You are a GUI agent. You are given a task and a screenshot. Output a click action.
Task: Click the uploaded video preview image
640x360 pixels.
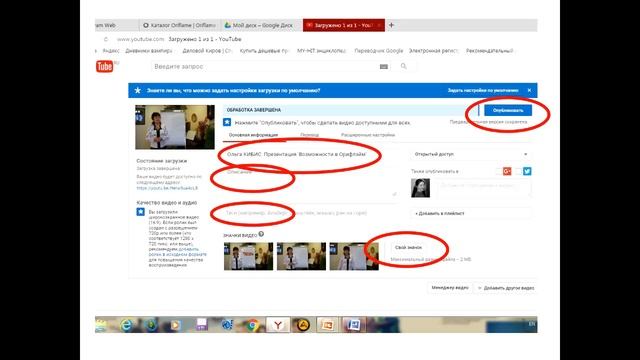coord(175,127)
